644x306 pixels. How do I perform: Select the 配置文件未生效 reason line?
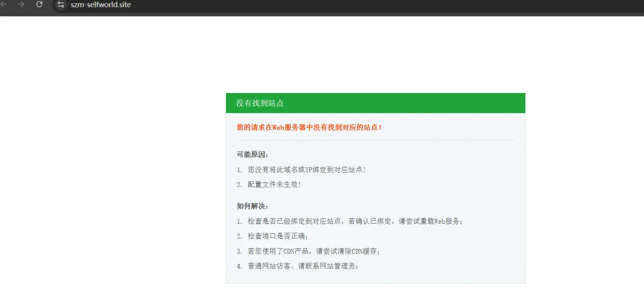[274, 185]
